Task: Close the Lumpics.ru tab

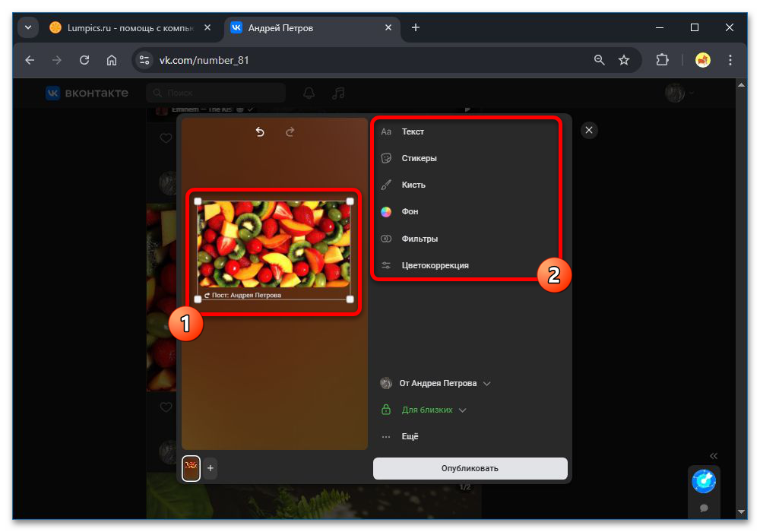Action: coord(207,27)
